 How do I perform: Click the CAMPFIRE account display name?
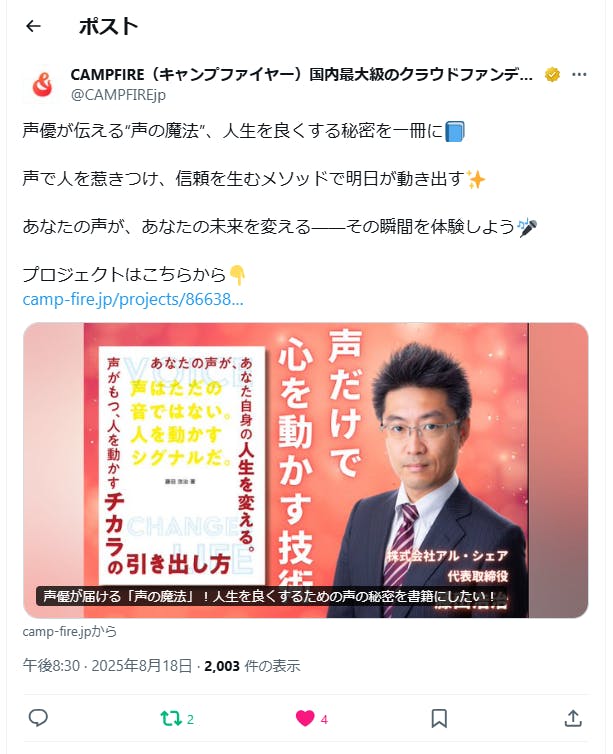pyautogui.click(x=301, y=75)
